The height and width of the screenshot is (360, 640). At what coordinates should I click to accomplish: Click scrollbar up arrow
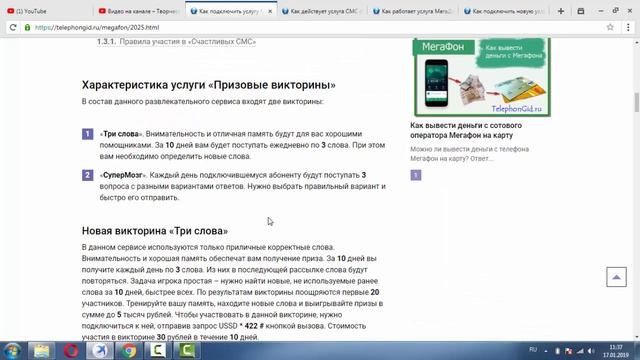[x=637, y=42]
